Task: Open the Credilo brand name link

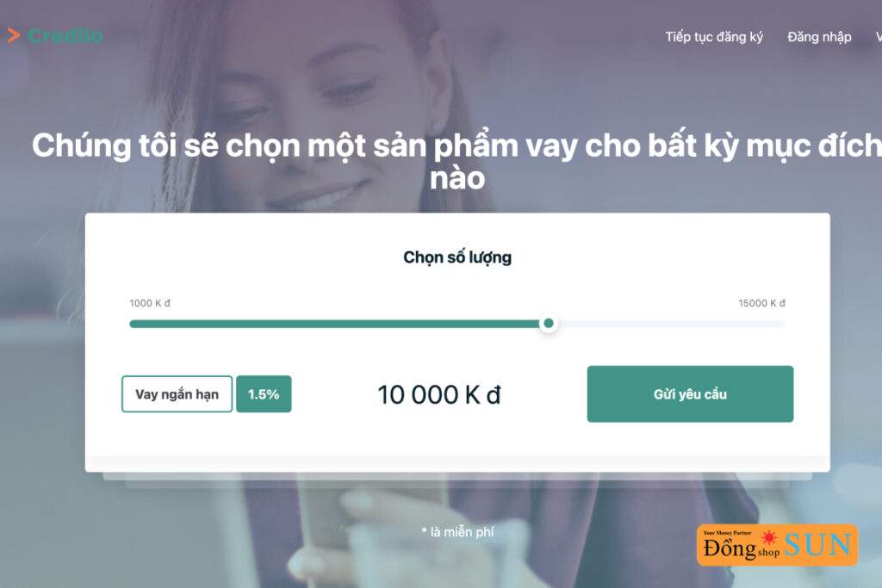Action: [65, 36]
